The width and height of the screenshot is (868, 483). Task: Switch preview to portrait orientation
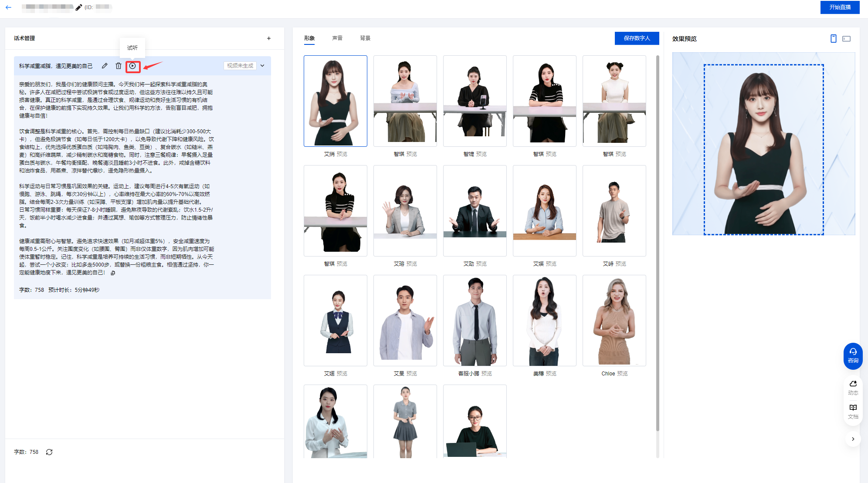[x=833, y=39]
